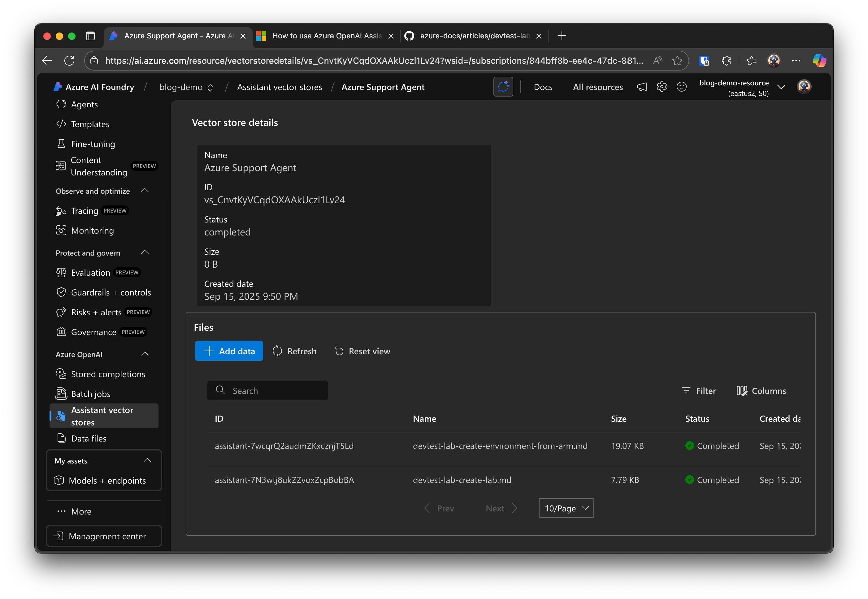This screenshot has width=868, height=599.
Task: Click the Read aloud icon in address bar
Action: coord(658,60)
